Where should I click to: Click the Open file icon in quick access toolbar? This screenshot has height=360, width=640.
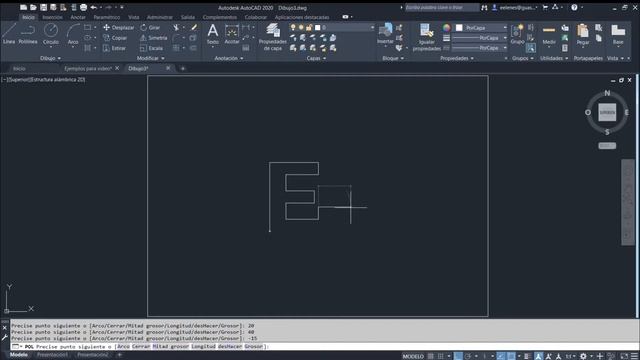(33, 7)
